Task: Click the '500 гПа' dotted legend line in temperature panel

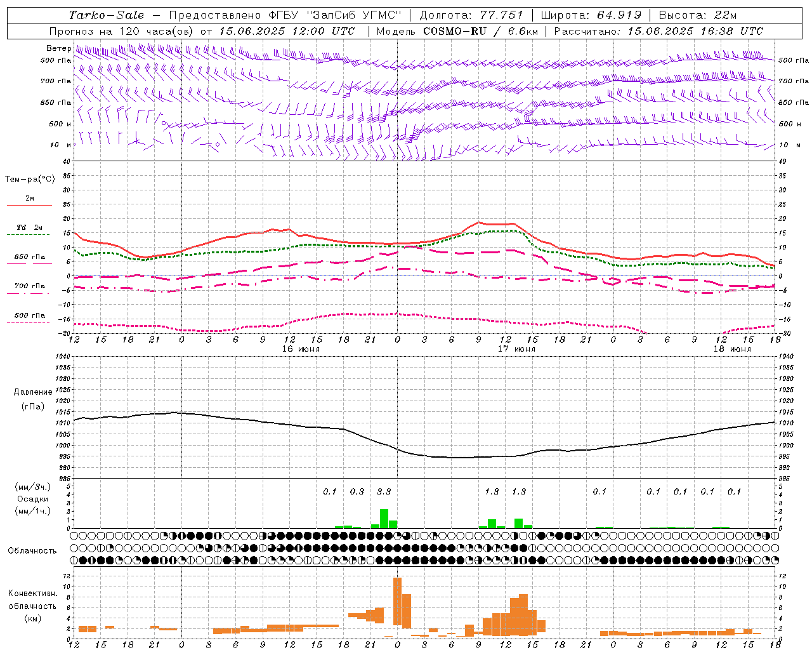Action: pos(28,323)
